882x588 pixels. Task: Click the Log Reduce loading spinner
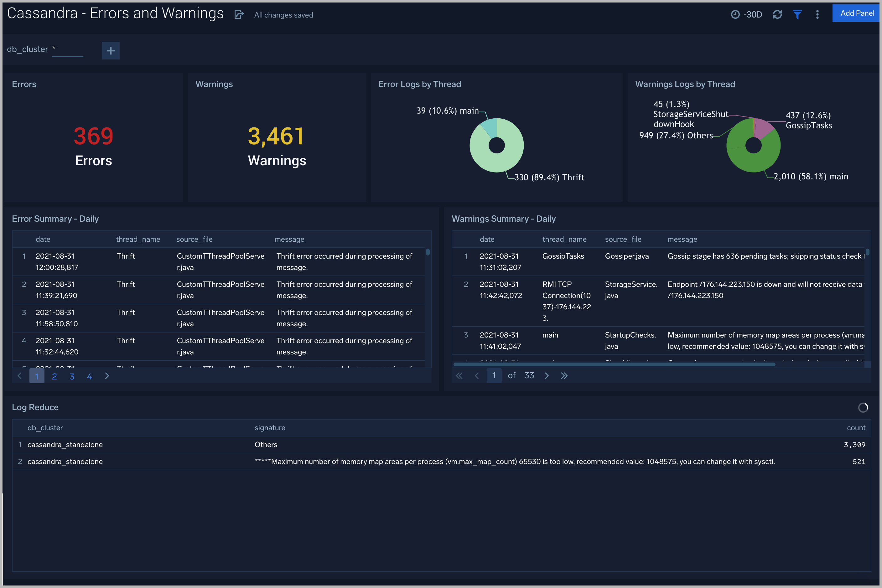[863, 408]
